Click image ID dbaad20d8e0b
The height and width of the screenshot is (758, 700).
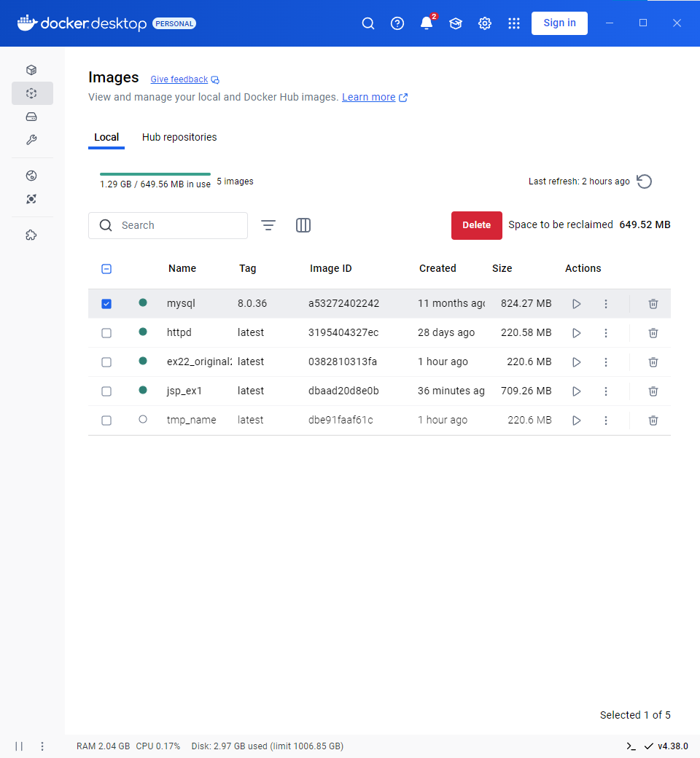[343, 391]
